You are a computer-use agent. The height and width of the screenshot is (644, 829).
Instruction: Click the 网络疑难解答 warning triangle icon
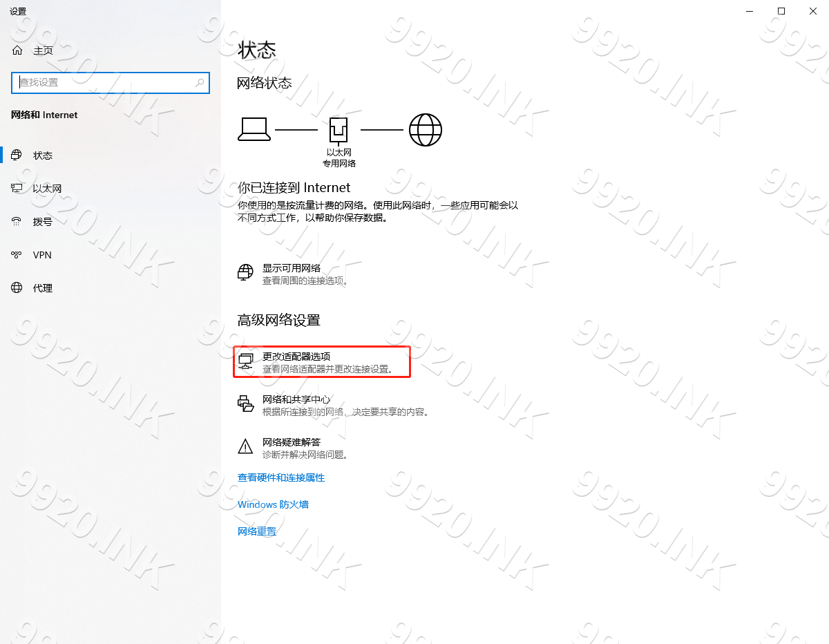245,447
